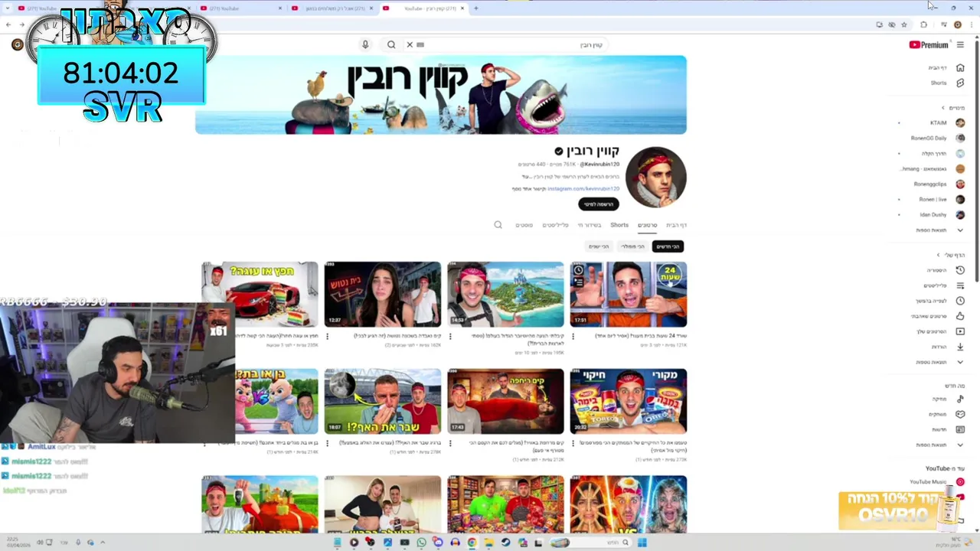Switch to the Playlists (פלייליסטים) channel tab
This screenshot has height=551, width=980.
click(x=556, y=225)
